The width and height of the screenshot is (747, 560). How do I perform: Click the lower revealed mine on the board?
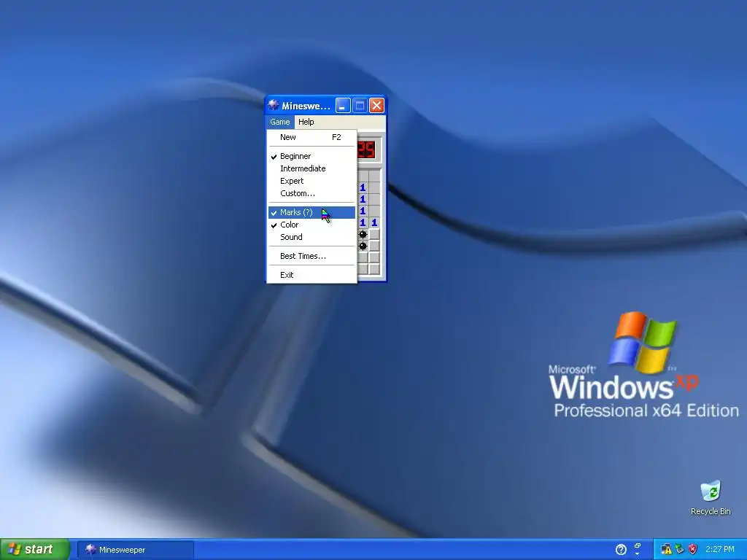(x=363, y=246)
